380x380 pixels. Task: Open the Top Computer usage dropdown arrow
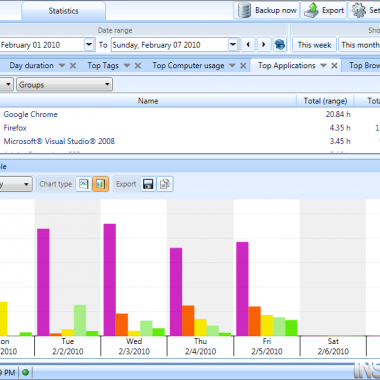(x=232, y=66)
